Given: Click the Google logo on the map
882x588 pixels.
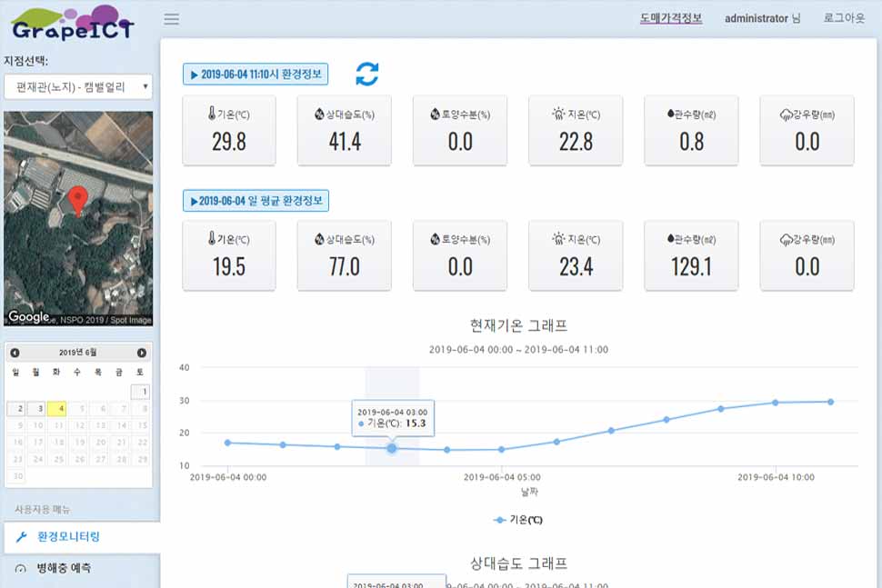Looking at the screenshot, I should point(29,317).
